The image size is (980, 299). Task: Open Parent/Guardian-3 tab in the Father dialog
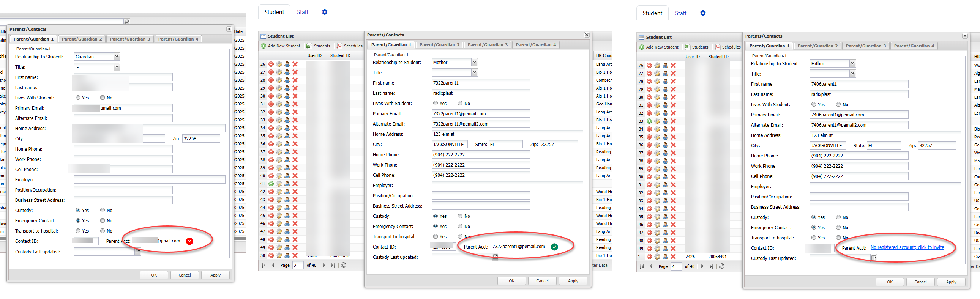coord(865,46)
